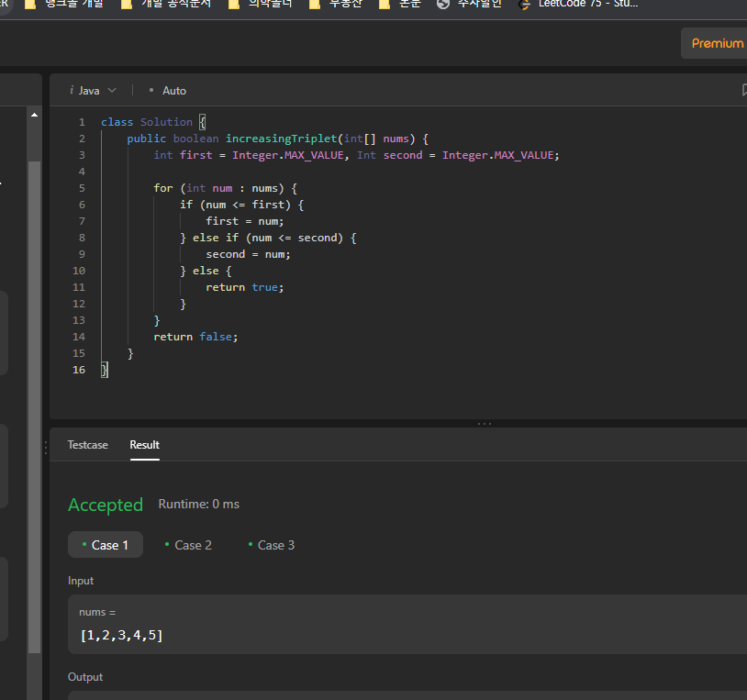Viewport: 747px width, 700px height.
Task: Click the horizontal resize handle above the Result panel
Action: click(484, 423)
